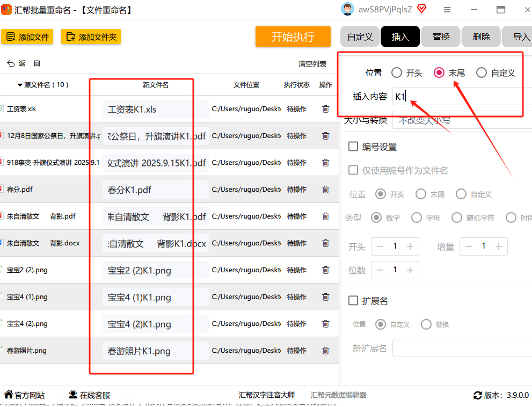Delete the 工资表.xls row with trash icon

325,109
